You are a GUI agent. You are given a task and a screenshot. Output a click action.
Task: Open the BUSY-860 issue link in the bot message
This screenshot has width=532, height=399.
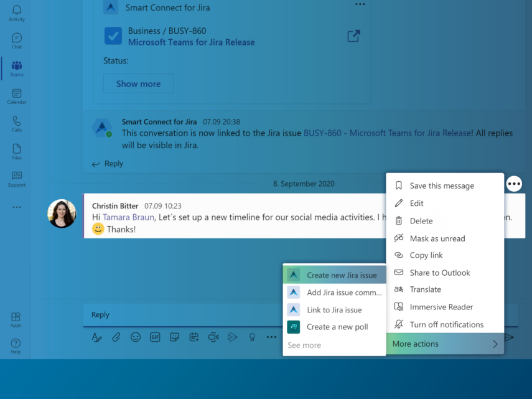(387, 133)
